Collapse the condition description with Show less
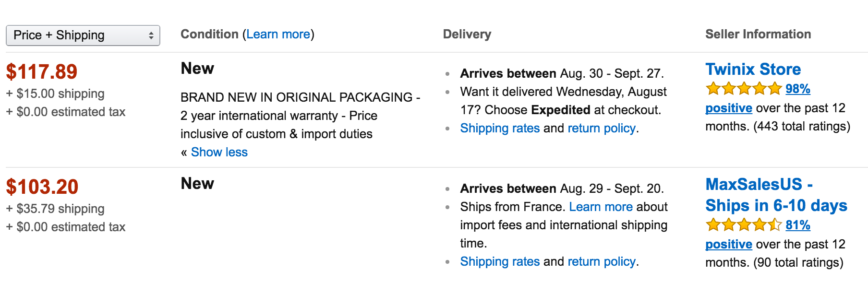868x306 pixels. click(219, 152)
